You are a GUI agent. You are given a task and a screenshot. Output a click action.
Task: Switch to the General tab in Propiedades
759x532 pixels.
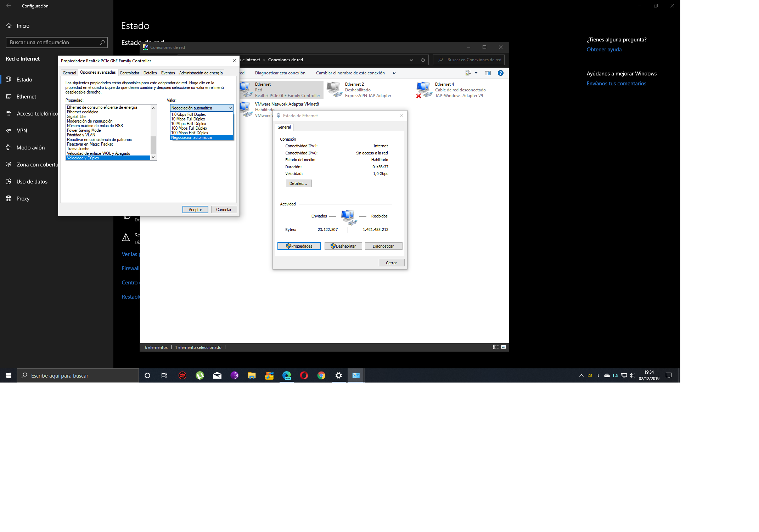[69, 73]
